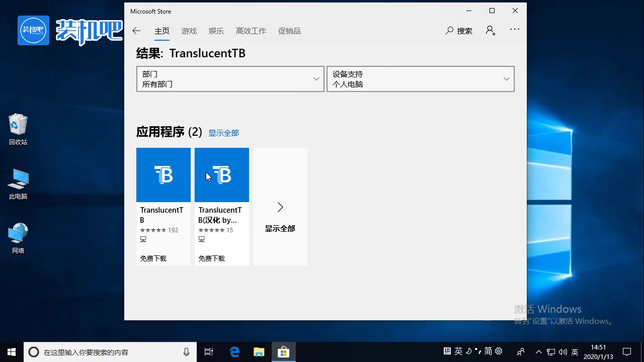Click the user account sign-in icon

pyautogui.click(x=491, y=31)
